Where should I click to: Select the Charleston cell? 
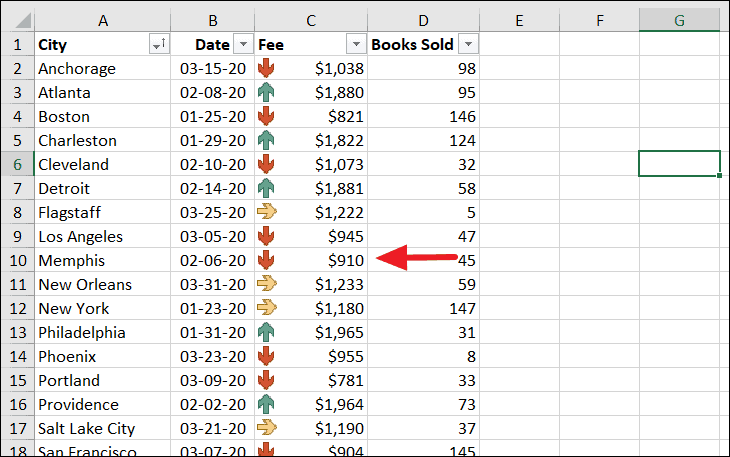point(102,141)
